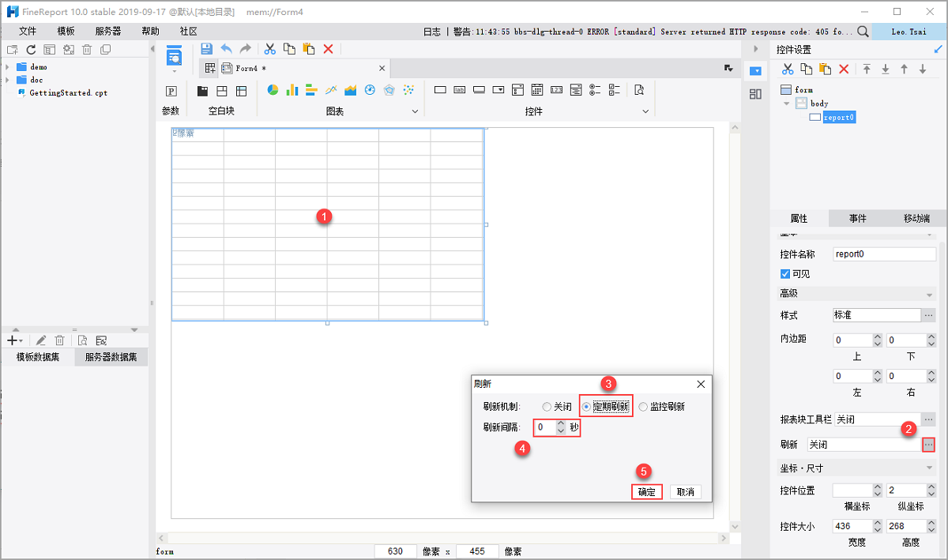Expand the 图表 chart section dropdown arrow
Screen dimensions: 948x560
tap(416, 111)
